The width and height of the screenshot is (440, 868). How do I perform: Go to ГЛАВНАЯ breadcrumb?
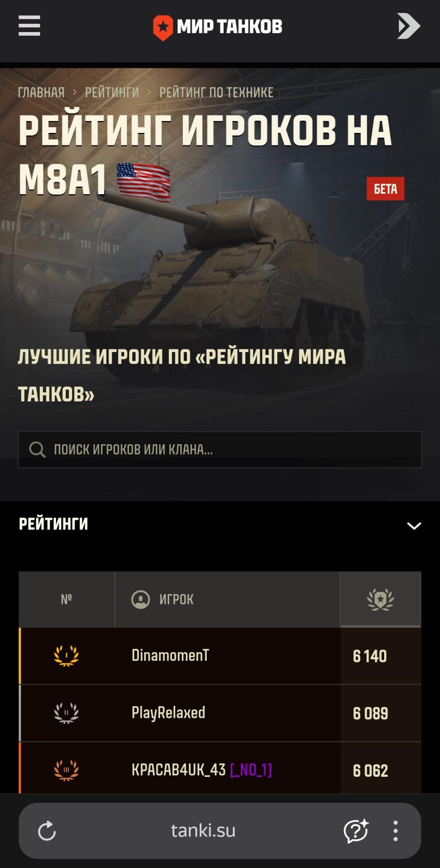coord(41,92)
